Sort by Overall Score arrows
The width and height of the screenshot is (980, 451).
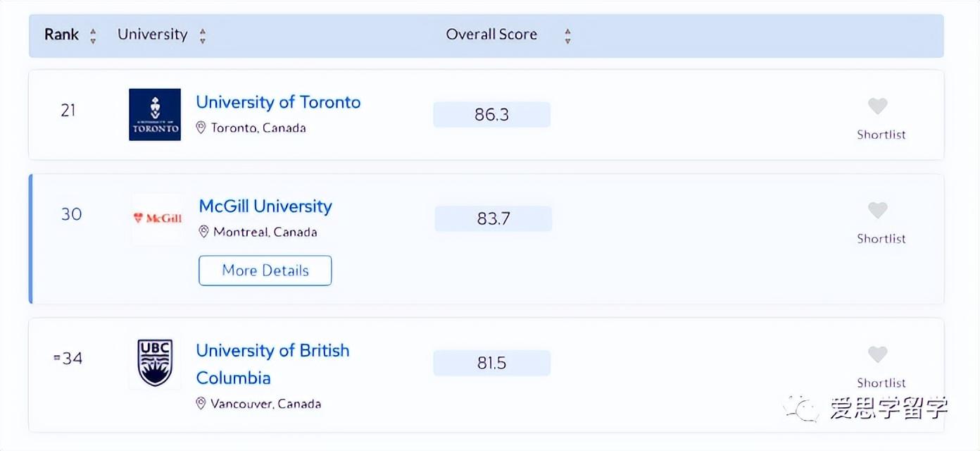pyautogui.click(x=567, y=36)
